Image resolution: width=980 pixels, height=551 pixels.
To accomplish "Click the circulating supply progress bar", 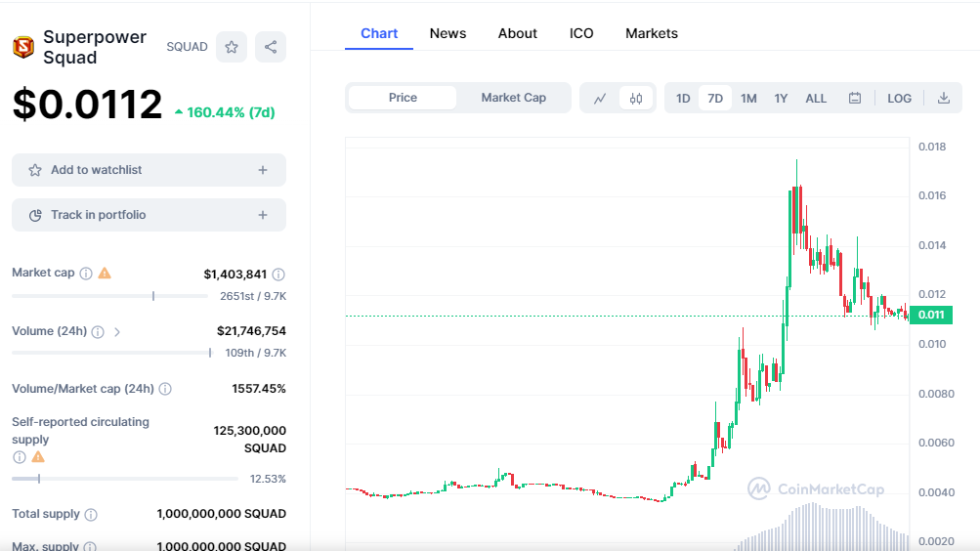I will click(x=125, y=479).
